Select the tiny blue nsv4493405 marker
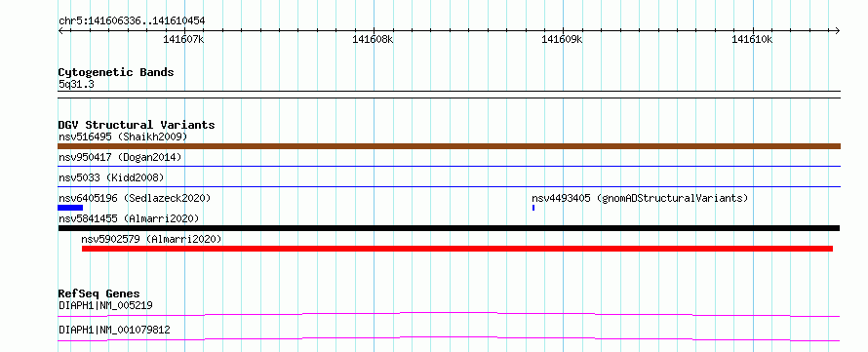 click(x=533, y=208)
